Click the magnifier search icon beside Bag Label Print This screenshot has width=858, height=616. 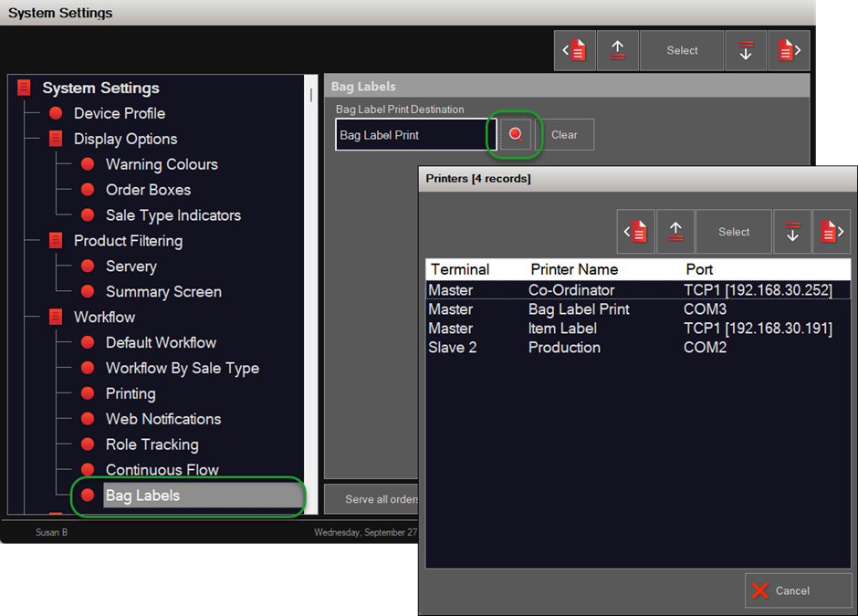pos(516,134)
